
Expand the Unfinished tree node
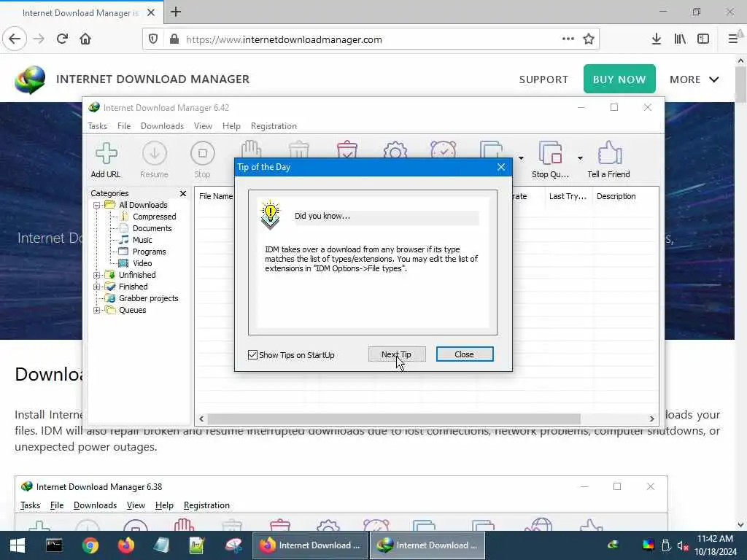[x=97, y=275]
